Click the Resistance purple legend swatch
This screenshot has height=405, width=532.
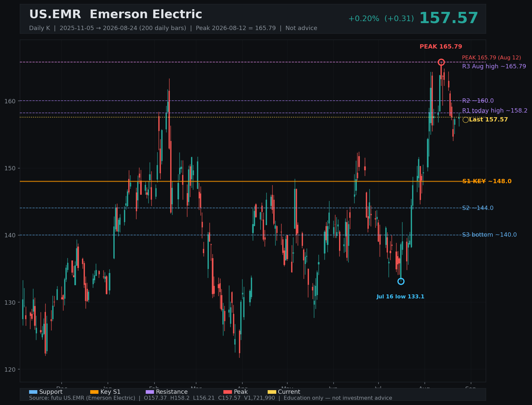[x=150, y=392]
